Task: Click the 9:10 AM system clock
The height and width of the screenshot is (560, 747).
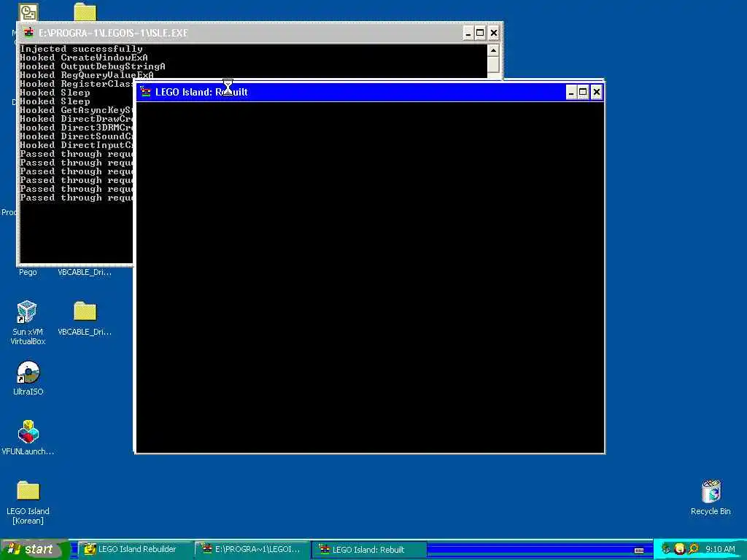Action: tap(720, 549)
